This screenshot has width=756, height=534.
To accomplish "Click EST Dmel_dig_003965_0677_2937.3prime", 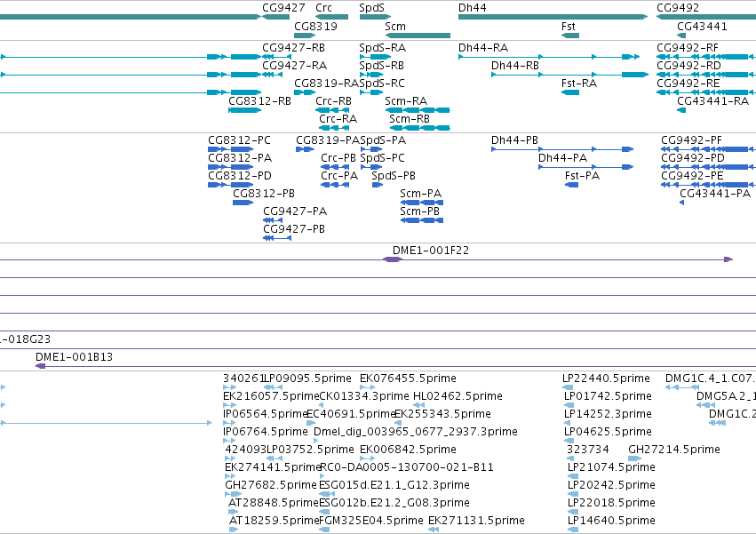I will click(x=316, y=441).
